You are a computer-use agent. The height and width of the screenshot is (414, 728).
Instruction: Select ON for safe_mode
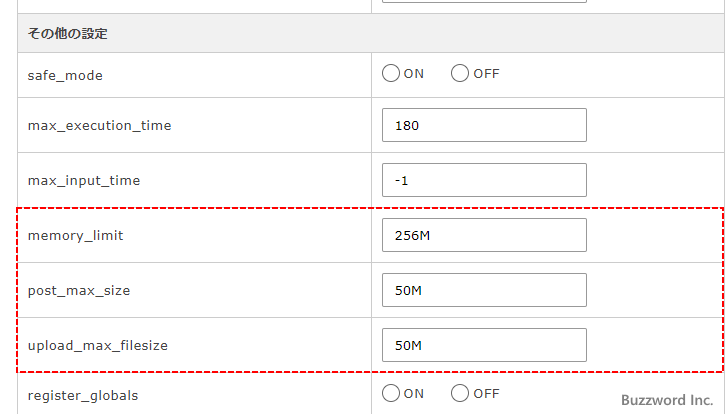(391, 73)
